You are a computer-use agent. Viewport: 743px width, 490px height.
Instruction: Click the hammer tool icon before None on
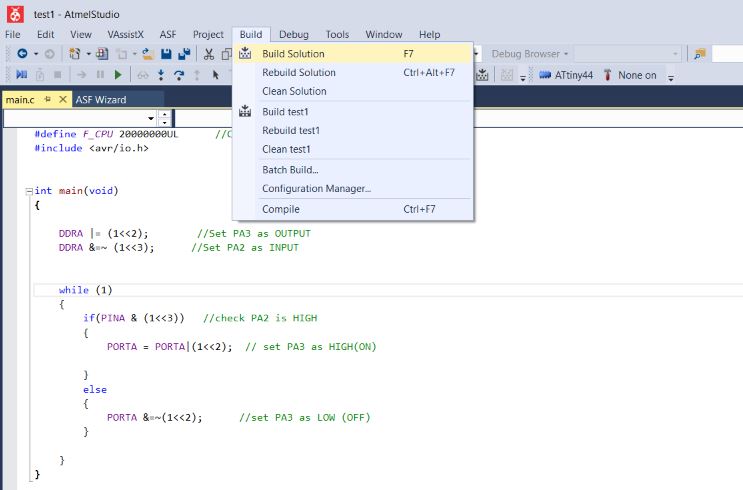point(607,75)
